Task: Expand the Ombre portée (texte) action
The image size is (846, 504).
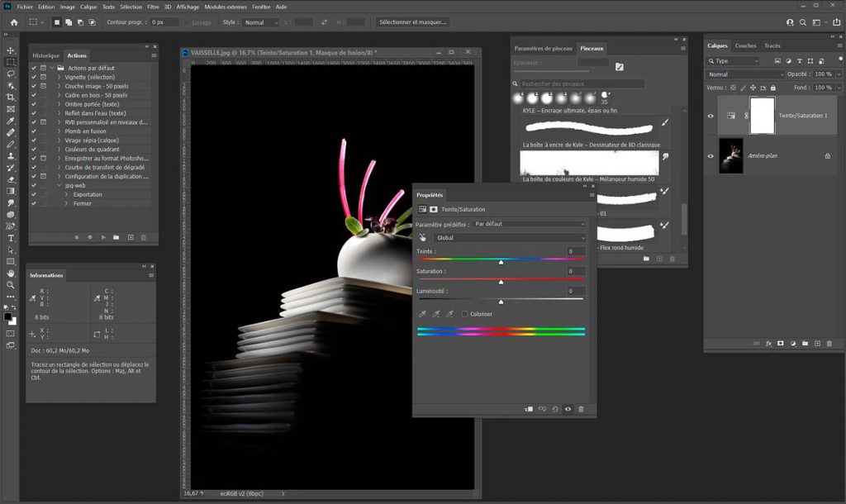Action: [x=59, y=104]
